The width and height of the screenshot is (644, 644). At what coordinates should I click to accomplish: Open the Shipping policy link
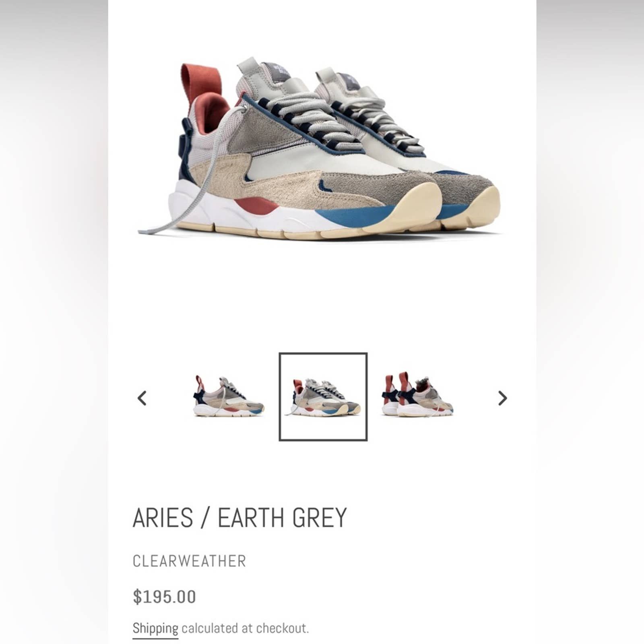(155, 628)
